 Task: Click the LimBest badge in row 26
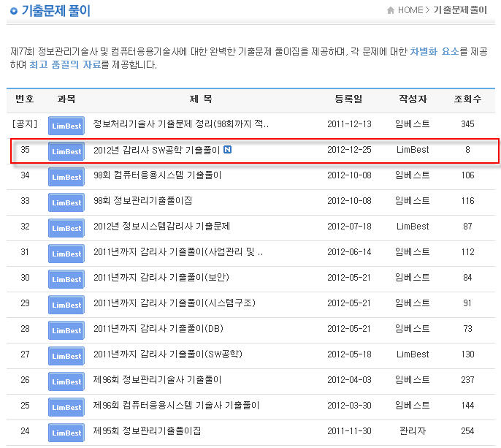point(66,381)
